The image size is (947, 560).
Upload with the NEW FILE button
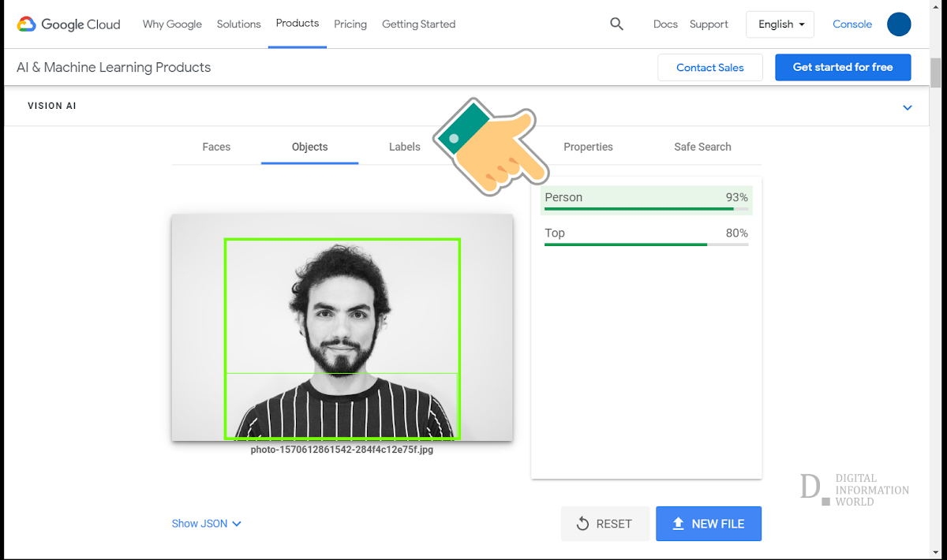pyautogui.click(x=709, y=524)
